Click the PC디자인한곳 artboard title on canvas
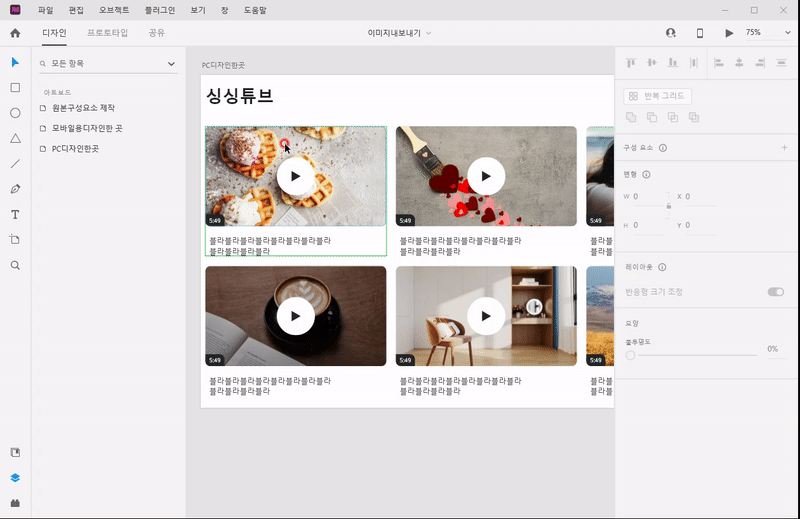Viewport: 800px width, 519px height. coord(223,65)
